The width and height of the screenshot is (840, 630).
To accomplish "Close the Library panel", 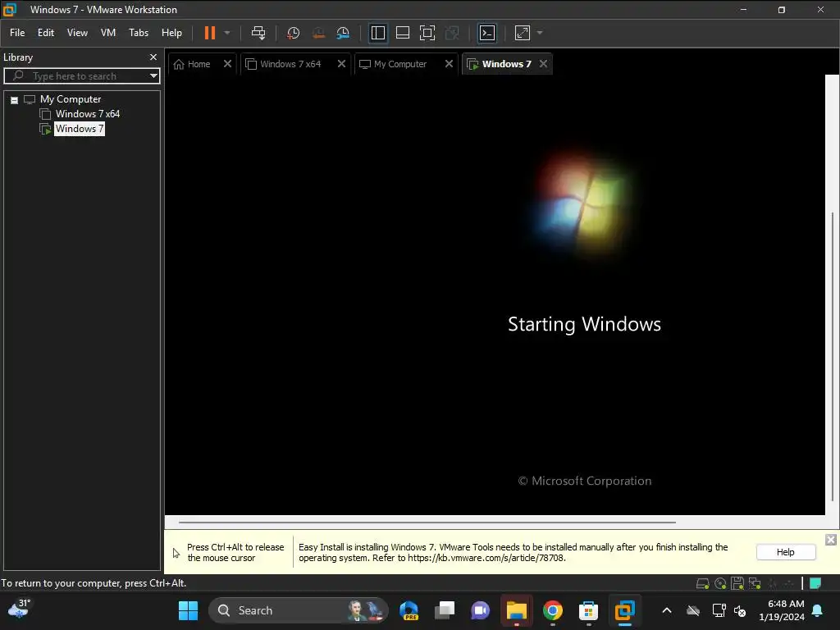I will [153, 57].
